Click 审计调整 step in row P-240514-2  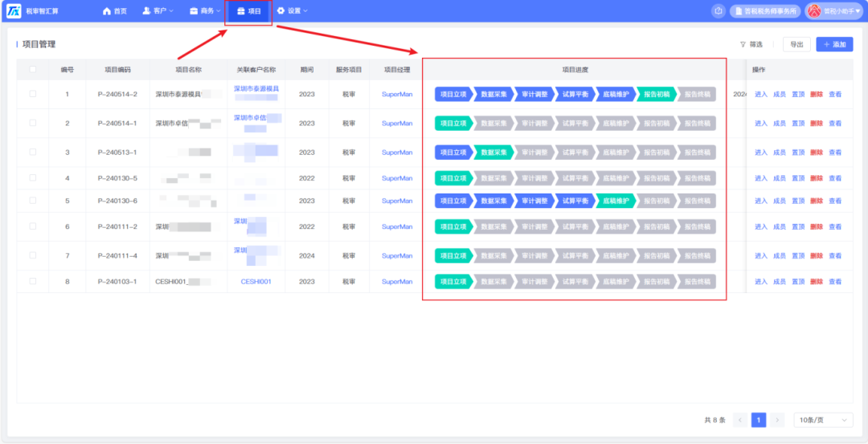click(x=534, y=94)
